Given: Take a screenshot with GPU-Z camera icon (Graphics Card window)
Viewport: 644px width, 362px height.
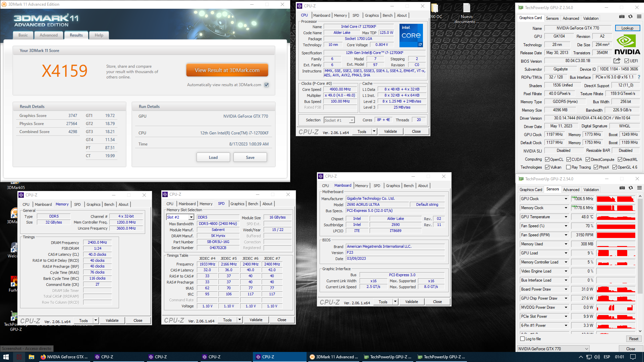Looking at the screenshot, I should (x=622, y=16).
